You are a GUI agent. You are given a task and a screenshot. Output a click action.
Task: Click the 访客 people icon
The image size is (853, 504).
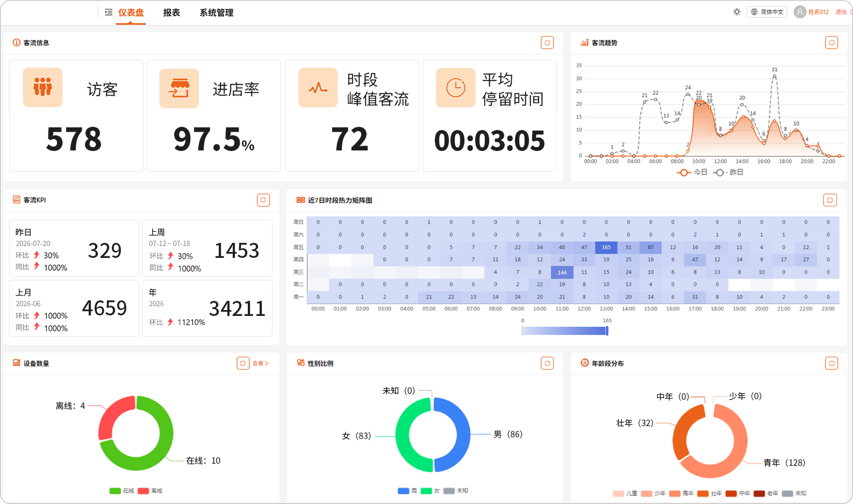pos(42,87)
